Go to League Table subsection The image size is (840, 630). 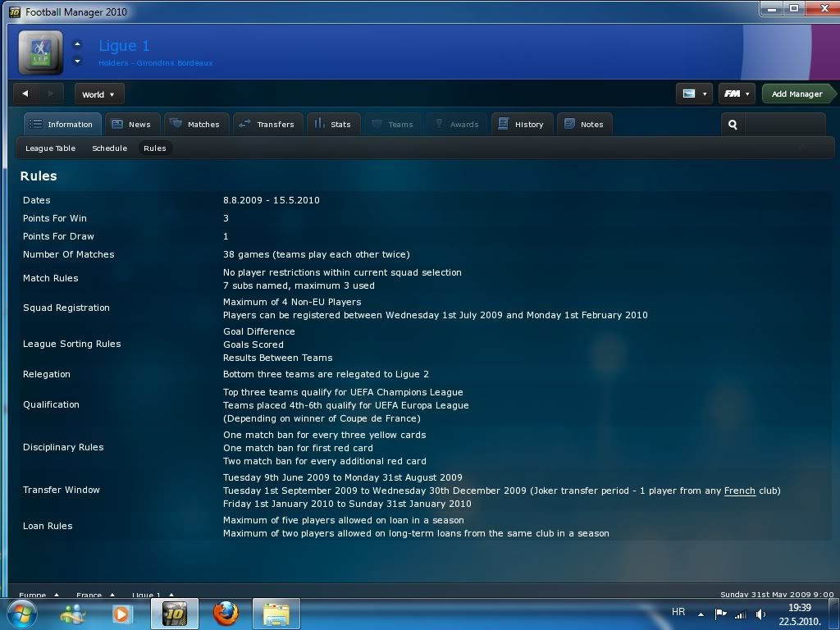pos(50,148)
